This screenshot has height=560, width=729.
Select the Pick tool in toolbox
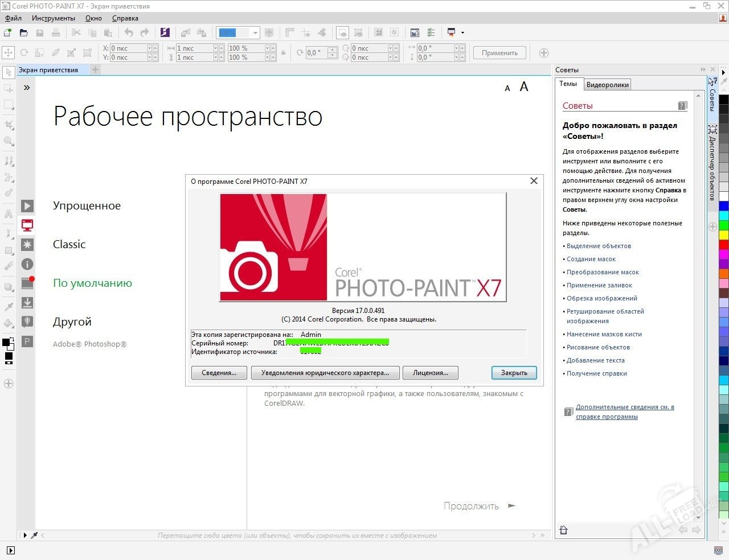(x=9, y=72)
